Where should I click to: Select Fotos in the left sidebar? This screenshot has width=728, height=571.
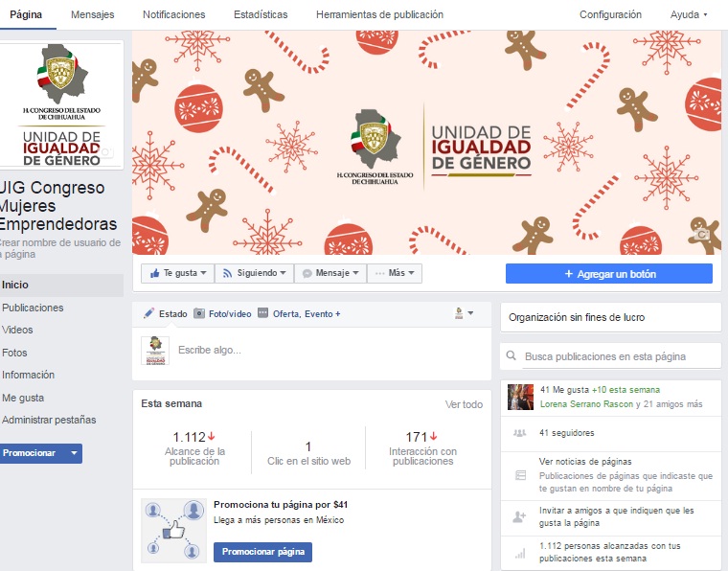tap(15, 353)
